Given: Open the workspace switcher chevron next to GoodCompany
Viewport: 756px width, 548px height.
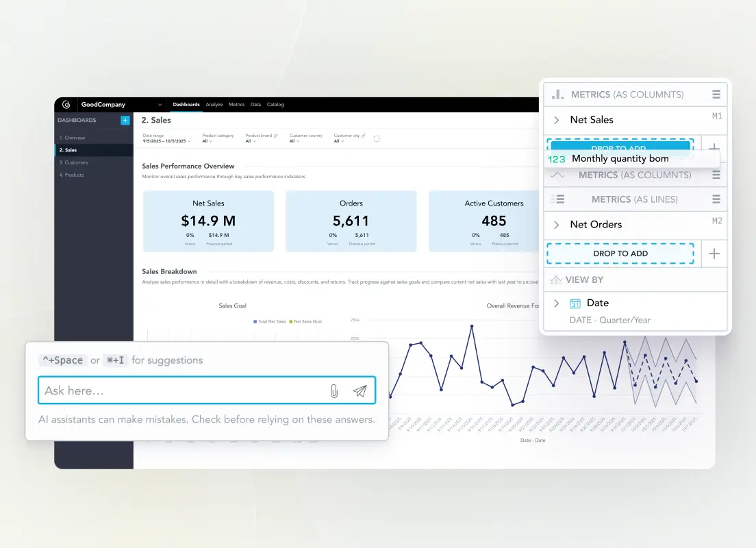Looking at the screenshot, I should click(160, 104).
